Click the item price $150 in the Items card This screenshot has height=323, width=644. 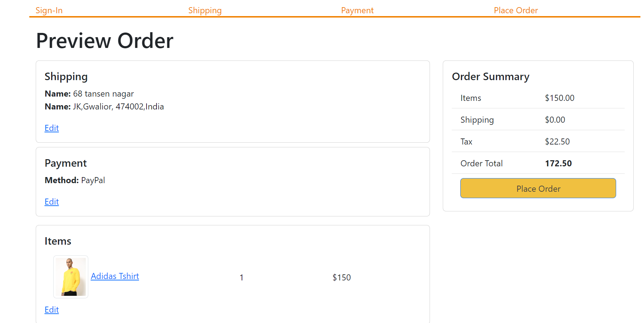tap(341, 277)
